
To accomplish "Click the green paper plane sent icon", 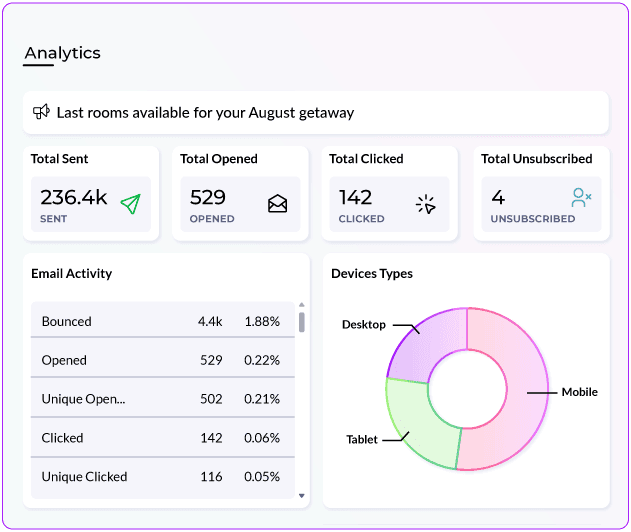I will click(131, 204).
